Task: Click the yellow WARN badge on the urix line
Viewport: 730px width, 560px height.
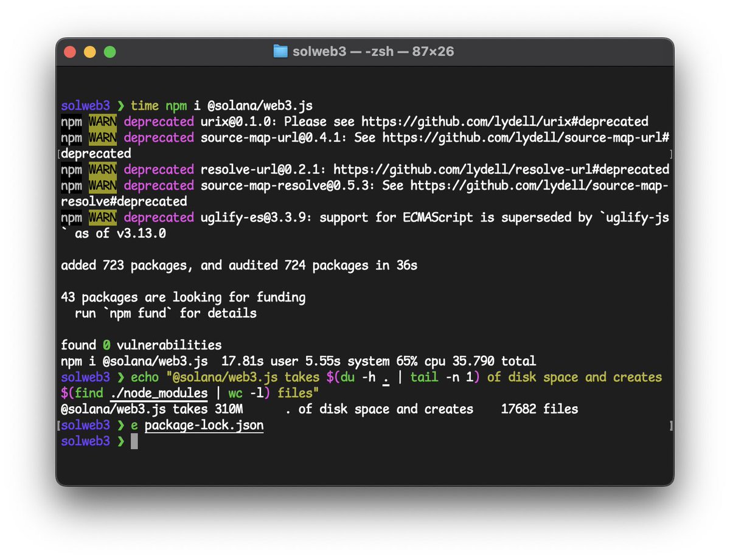Action: pyautogui.click(x=103, y=122)
